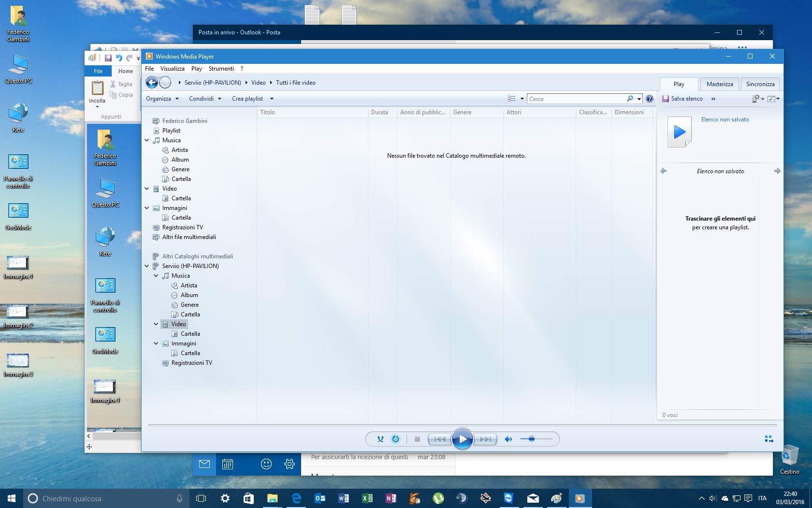Viewport: 812px width, 508px height.
Task: Skip to the next track
Action: point(485,439)
